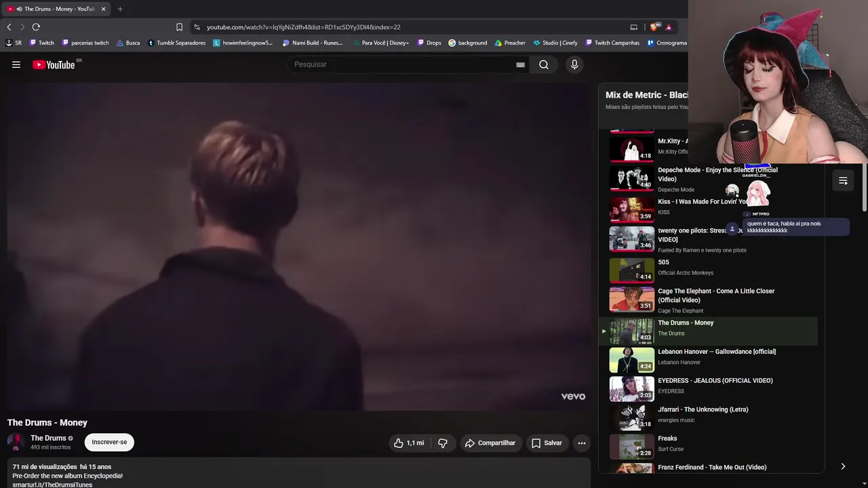Screen dimensions: 868x488
Task: Save the video with Salvar
Action: (547, 443)
